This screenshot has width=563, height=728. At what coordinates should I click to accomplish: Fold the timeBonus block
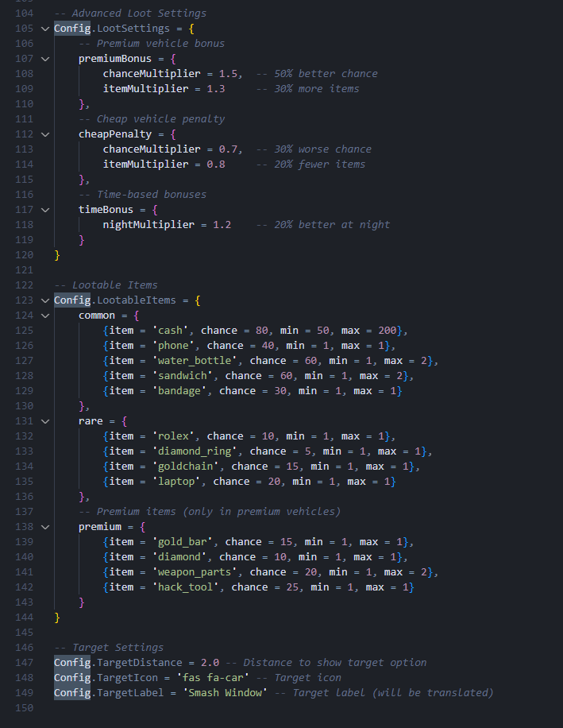(44, 210)
